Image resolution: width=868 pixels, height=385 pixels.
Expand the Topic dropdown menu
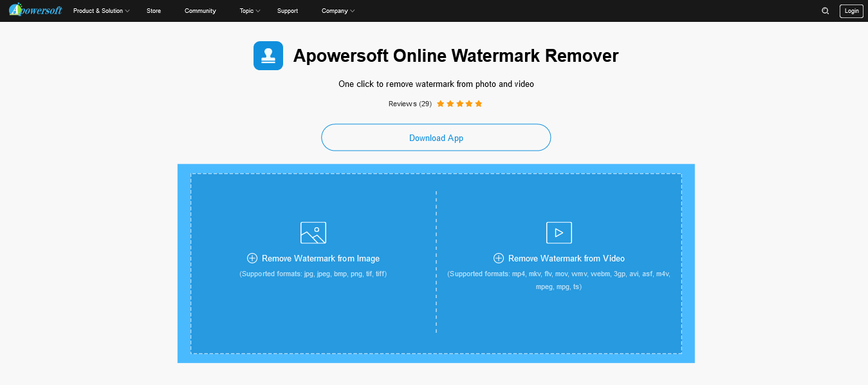[250, 11]
